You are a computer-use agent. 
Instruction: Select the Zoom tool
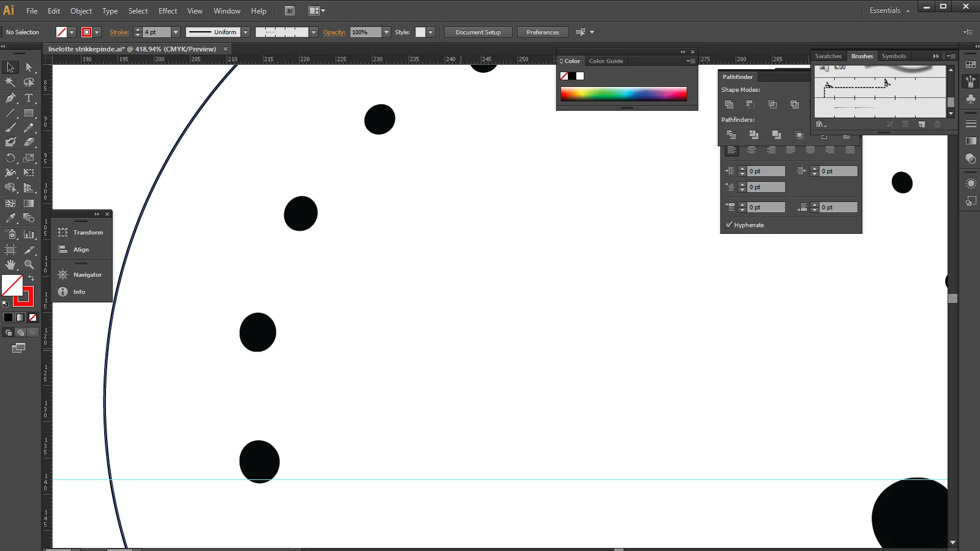[x=29, y=264]
